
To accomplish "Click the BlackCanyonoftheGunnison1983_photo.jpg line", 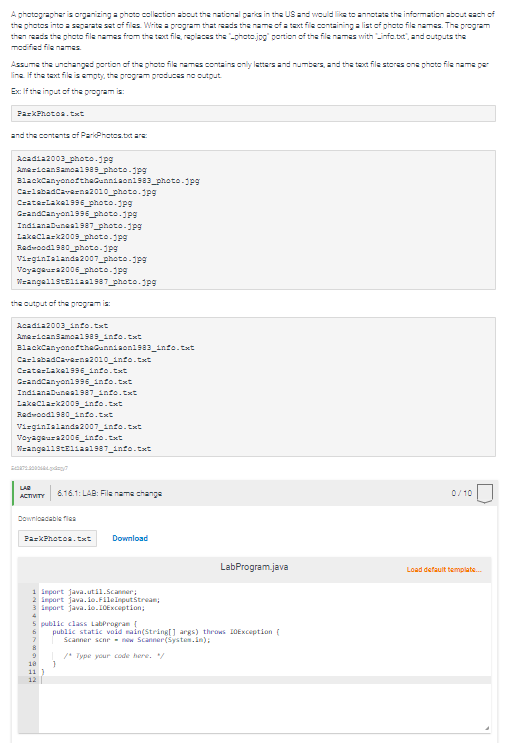I will point(108,181).
